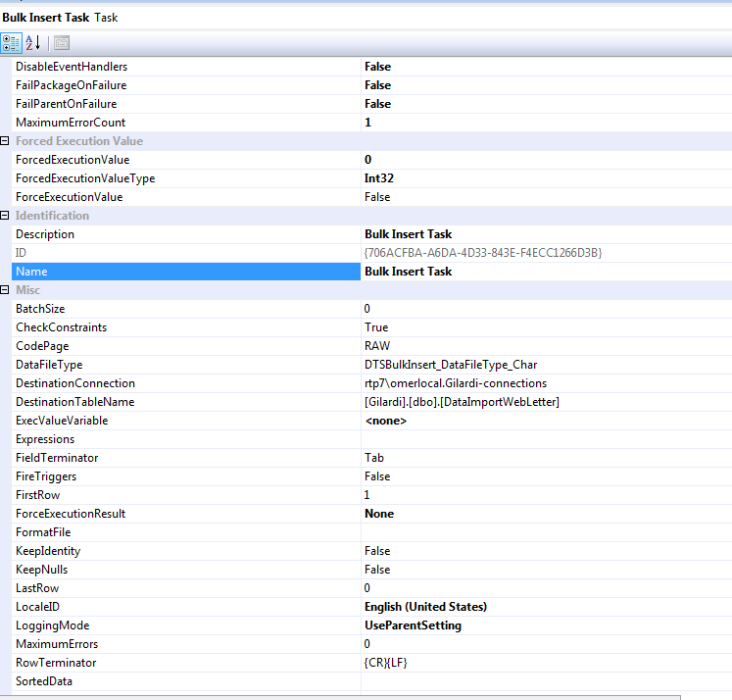
Task: Edit the Description value field
Action: click(x=546, y=234)
